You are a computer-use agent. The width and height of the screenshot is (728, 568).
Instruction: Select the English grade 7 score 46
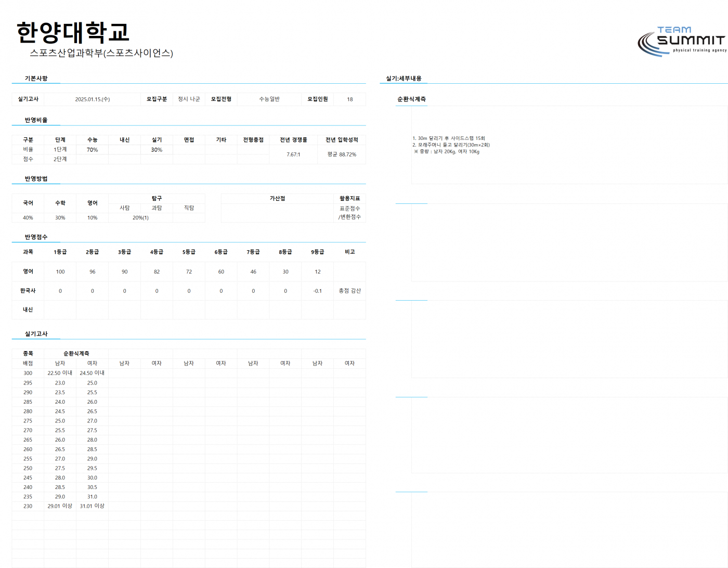(x=253, y=272)
